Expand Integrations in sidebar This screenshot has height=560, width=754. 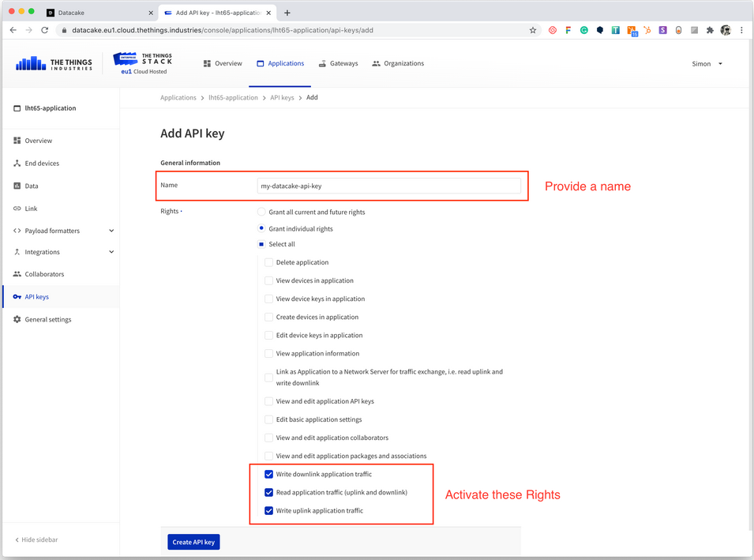[111, 252]
